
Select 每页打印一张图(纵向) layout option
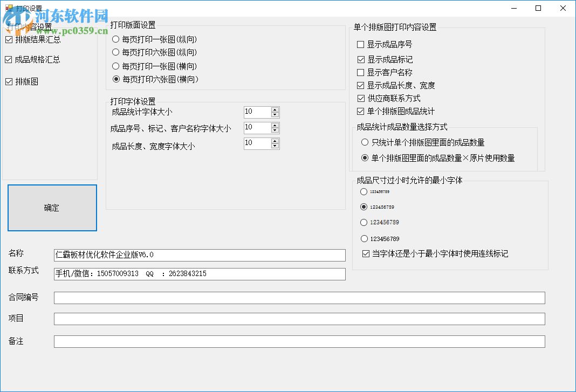coord(115,39)
